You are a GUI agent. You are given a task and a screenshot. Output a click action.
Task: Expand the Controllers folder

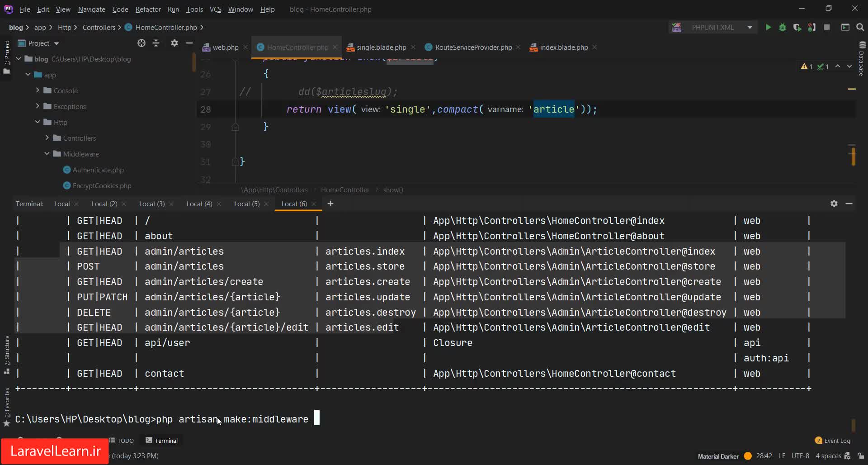pyautogui.click(x=47, y=138)
